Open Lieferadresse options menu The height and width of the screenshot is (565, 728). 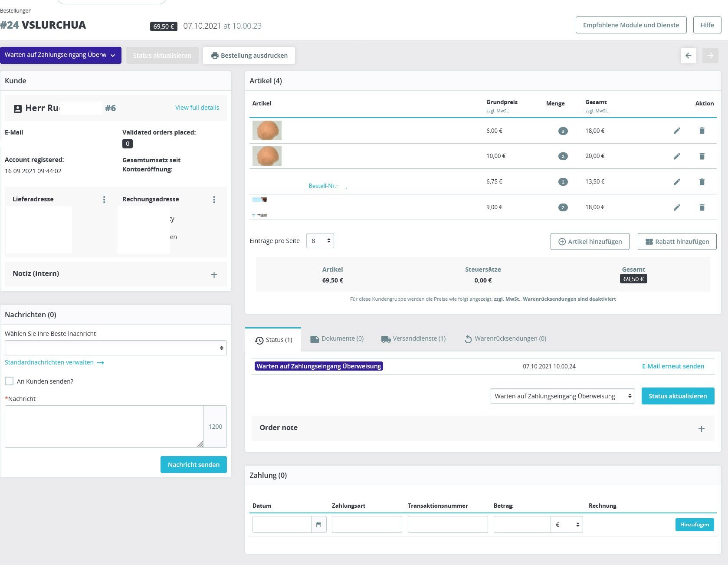coord(104,200)
